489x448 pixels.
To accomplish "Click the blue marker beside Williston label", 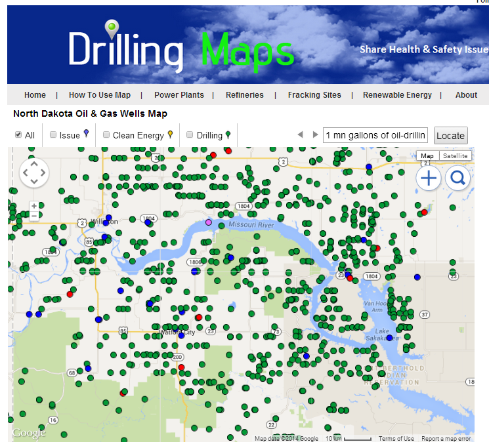I will click(108, 217).
